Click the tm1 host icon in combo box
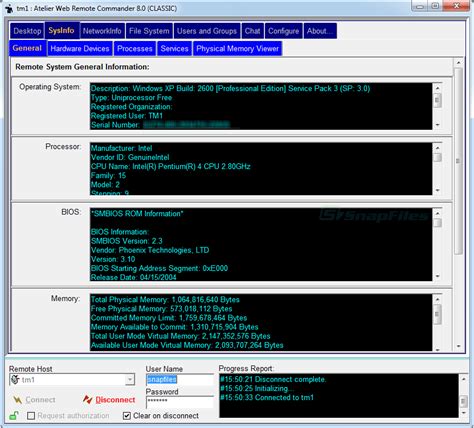This screenshot has height=428, width=474. pos(15,380)
